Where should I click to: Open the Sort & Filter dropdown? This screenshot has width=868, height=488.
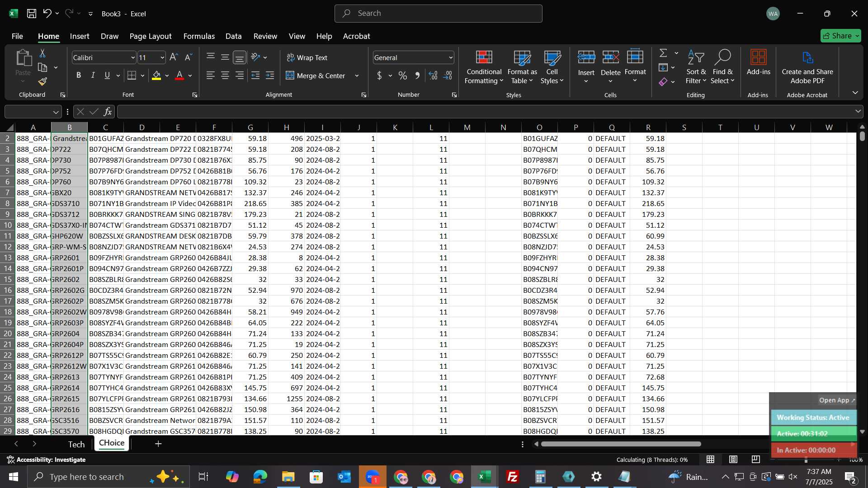696,67
